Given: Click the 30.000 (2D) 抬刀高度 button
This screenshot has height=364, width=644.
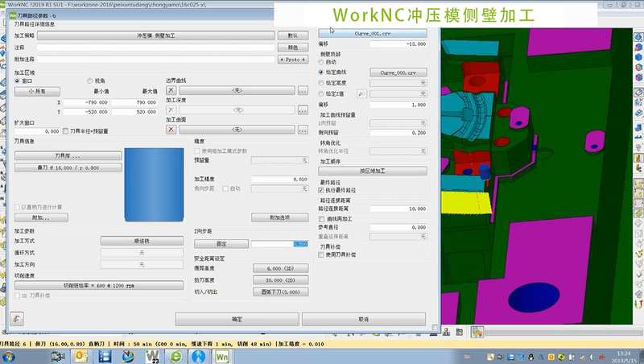Looking at the screenshot, I should (280, 280).
